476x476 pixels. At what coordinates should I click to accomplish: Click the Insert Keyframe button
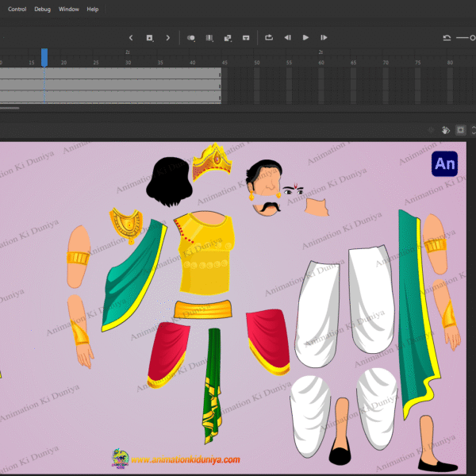click(x=149, y=37)
